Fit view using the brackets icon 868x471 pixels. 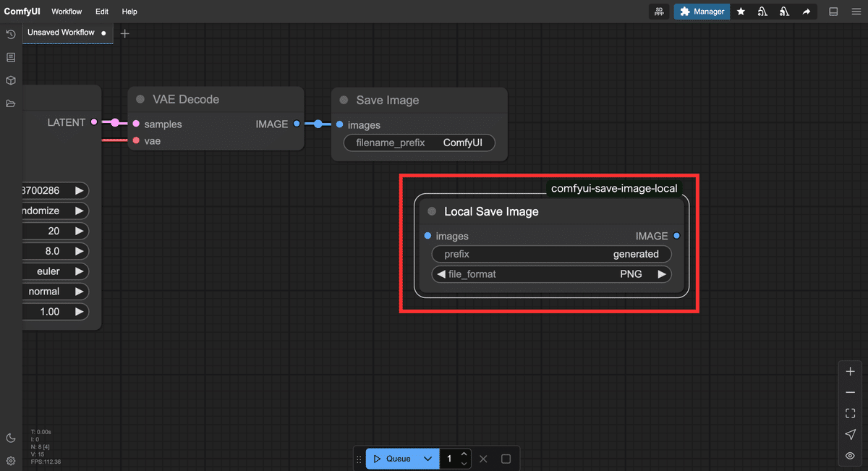click(x=850, y=414)
